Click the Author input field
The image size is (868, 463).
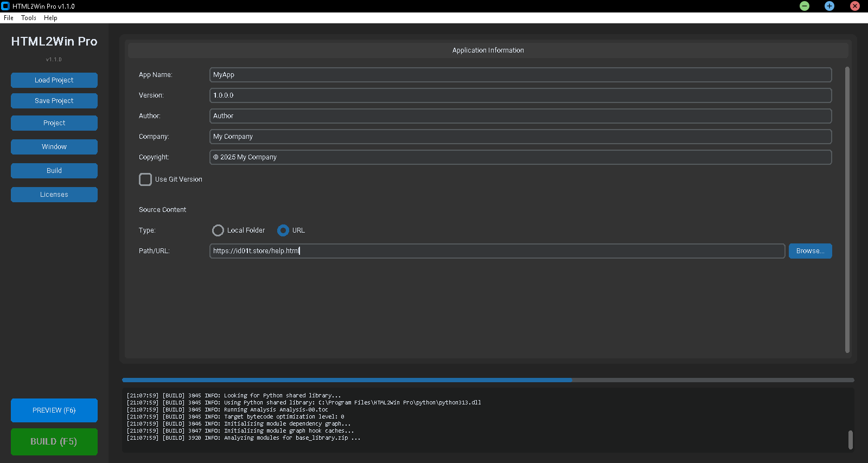521,116
